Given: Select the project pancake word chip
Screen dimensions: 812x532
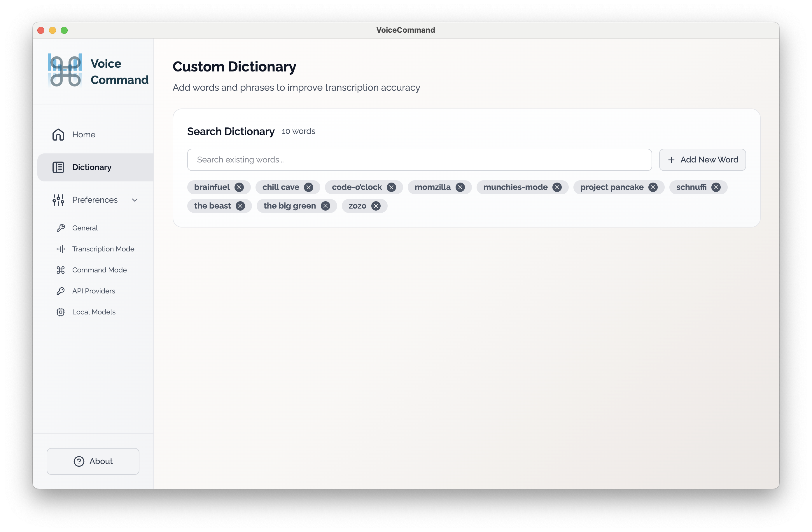Looking at the screenshot, I should 612,187.
